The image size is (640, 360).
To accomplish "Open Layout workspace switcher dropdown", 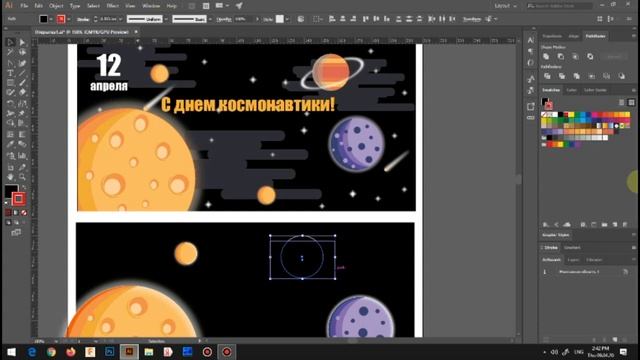I will [506, 6].
